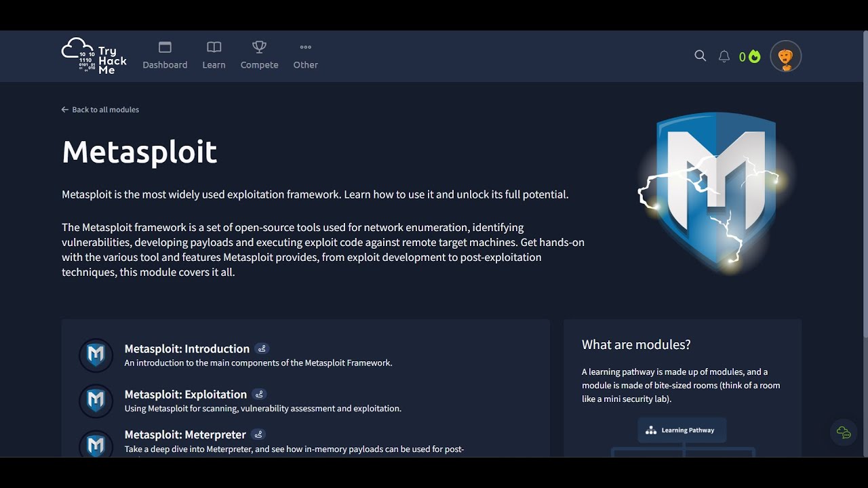
Task: Open the user avatar profile menu
Action: pyautogui.click(x=786, y=56)
